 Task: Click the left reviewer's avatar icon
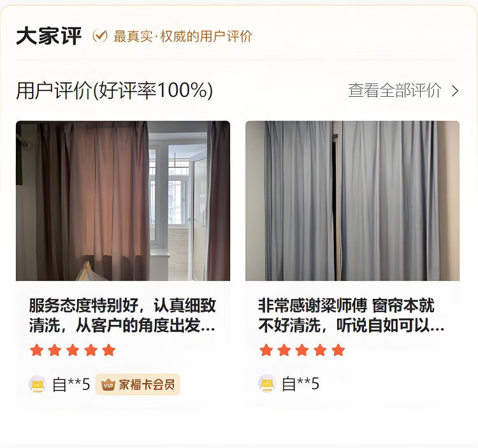tap(38, 384)
